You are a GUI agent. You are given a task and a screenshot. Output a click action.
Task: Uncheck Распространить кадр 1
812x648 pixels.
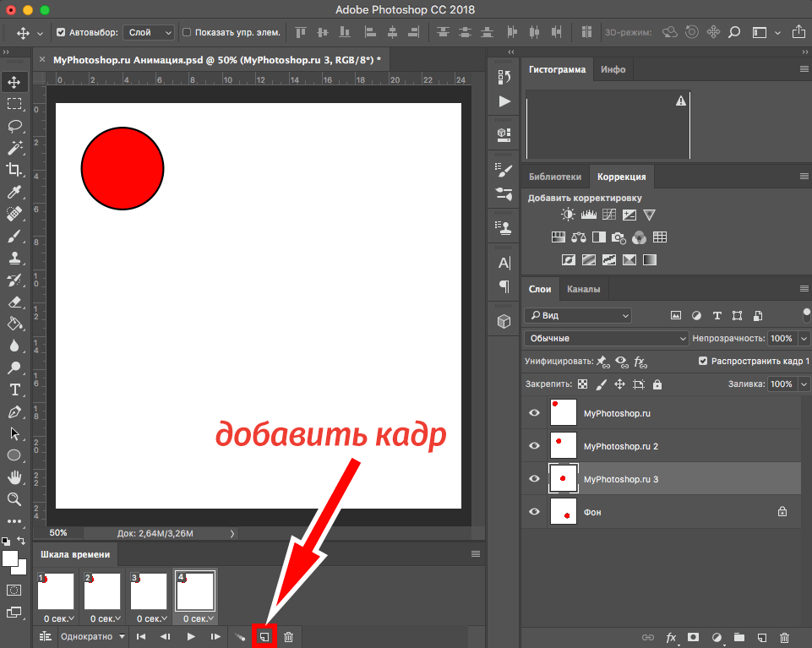click(x=704, y=360)
